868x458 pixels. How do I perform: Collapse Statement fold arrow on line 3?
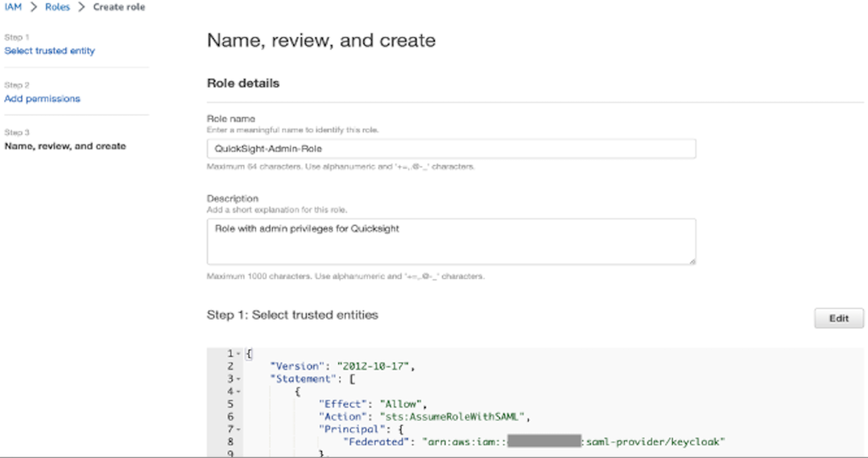(x=238, y=379)
